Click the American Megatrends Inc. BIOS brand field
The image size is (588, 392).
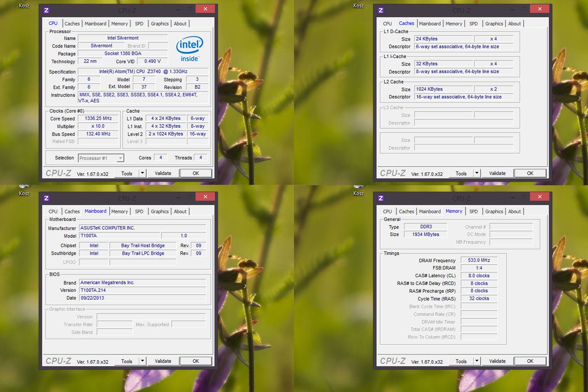(142, 283)
